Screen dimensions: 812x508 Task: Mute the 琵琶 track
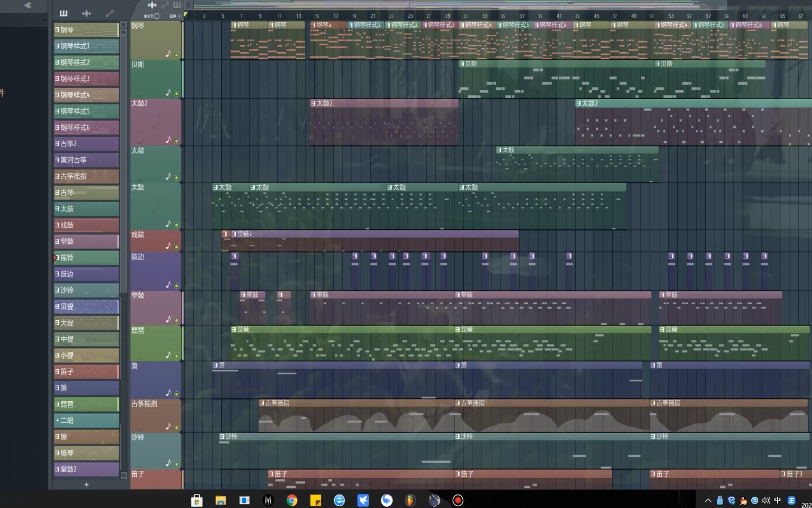177,356
